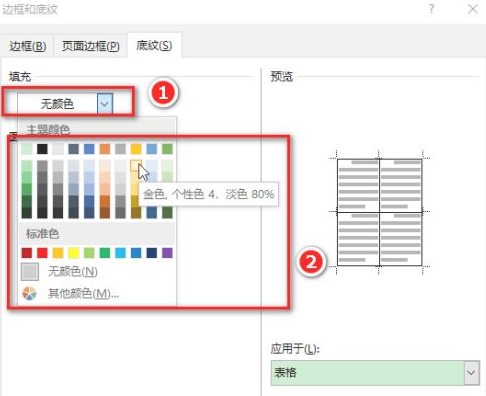Select the 底纹(S) tab

(154, 45)
